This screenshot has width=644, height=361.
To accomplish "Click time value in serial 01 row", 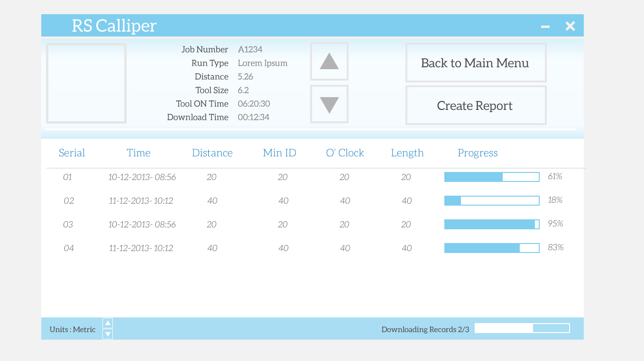I will 142,177.
